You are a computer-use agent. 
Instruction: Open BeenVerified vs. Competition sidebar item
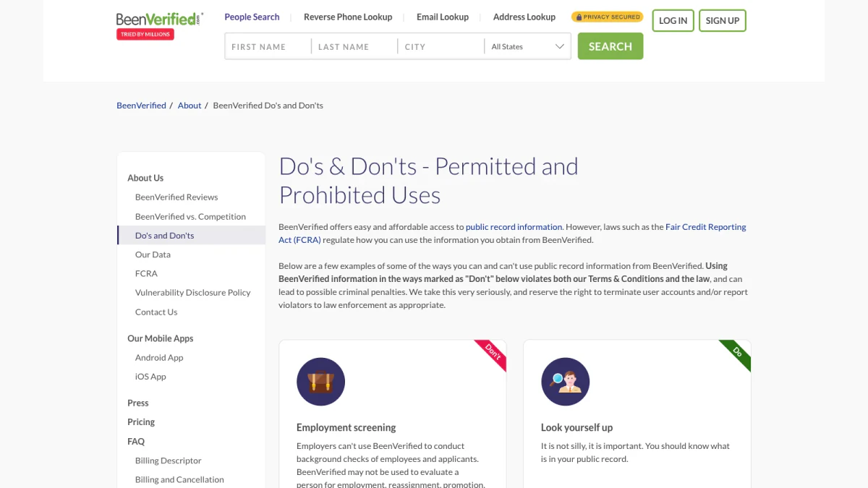point(190,216)
